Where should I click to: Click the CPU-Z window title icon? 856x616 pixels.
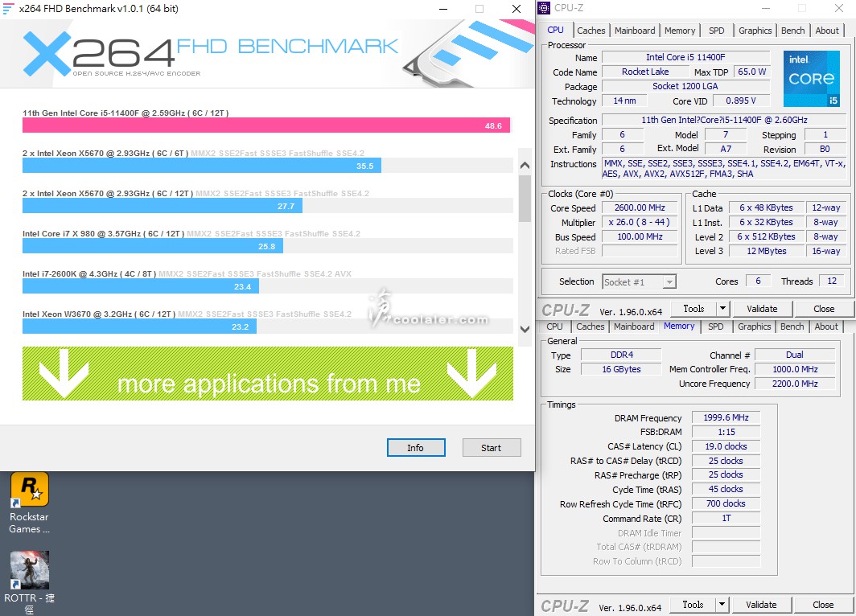pyautogui.click(x=545, y=7)
